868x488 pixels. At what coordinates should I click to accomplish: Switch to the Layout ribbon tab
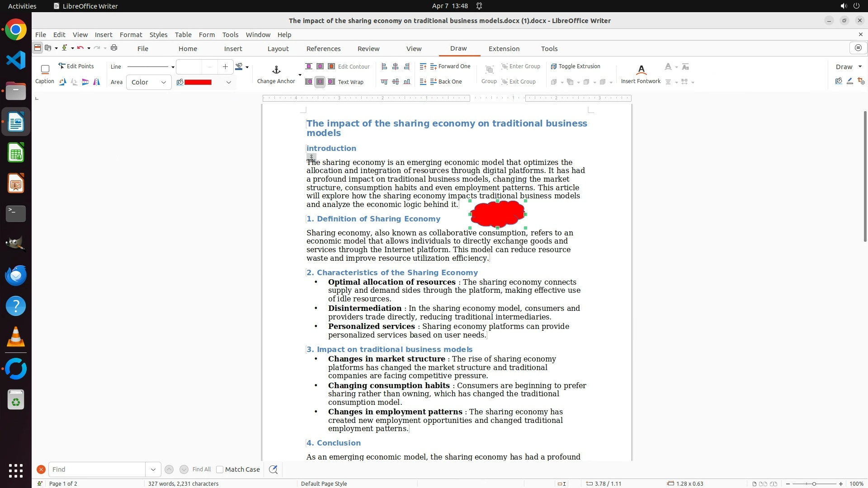pos(278,49)
